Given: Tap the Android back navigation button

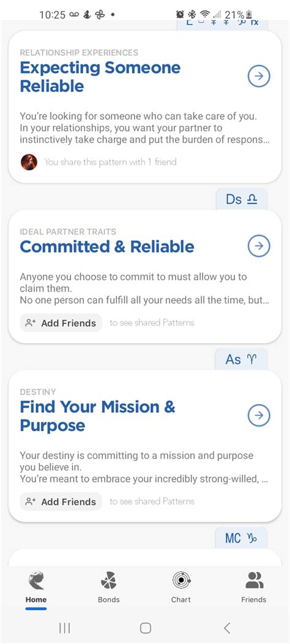Looking at the screenshot, I should [x=227, y=627].
